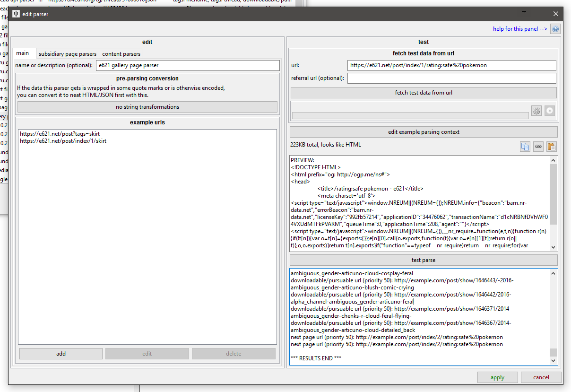This screenshot has height=392, width=571.
Task: Run the test parse button
Action: (x=424, y=260)
